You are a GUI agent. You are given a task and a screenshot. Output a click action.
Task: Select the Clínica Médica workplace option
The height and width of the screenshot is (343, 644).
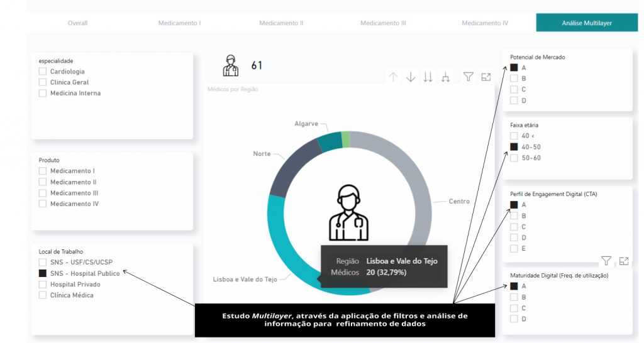43,295
